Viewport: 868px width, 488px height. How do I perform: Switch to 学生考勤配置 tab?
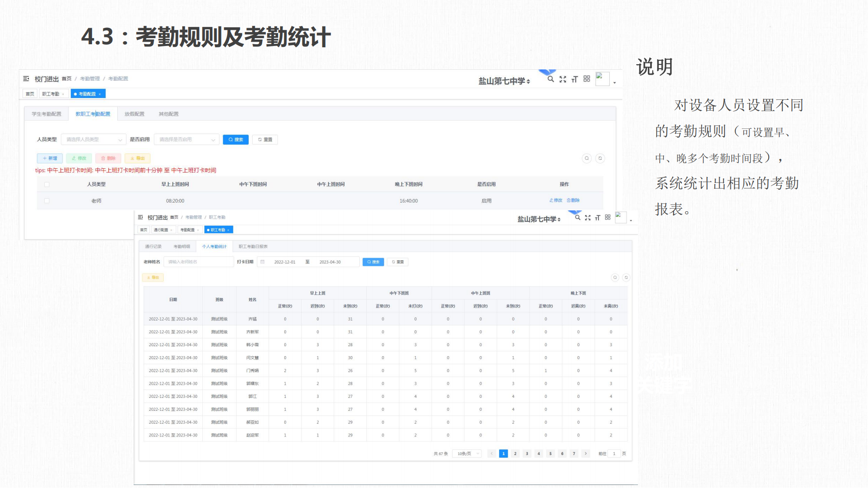(x=46, y=114)
